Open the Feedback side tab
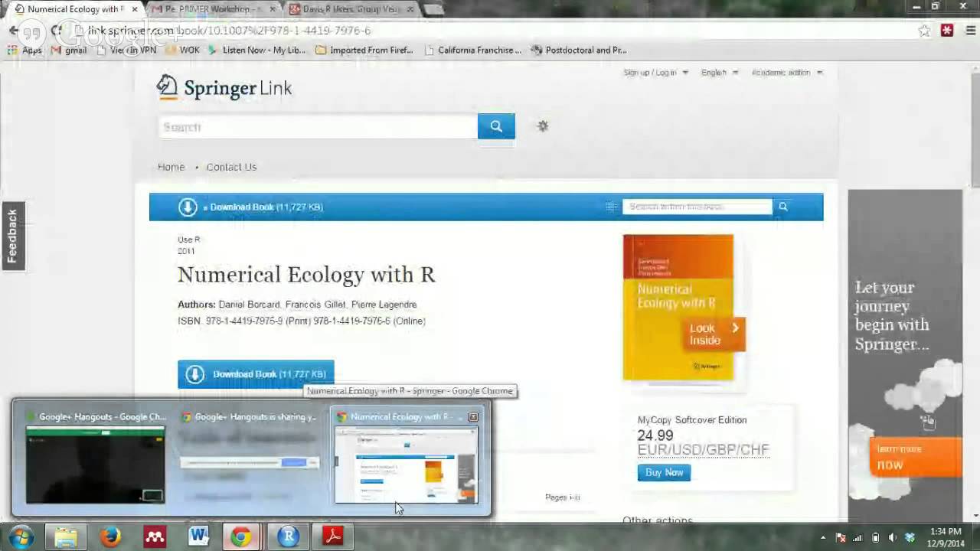The width and height of the screenshot is (980, 551). coord(12,236)
